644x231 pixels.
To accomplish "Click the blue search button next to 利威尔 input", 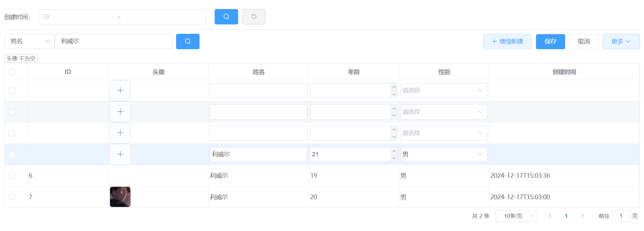I will pos(188,42).
